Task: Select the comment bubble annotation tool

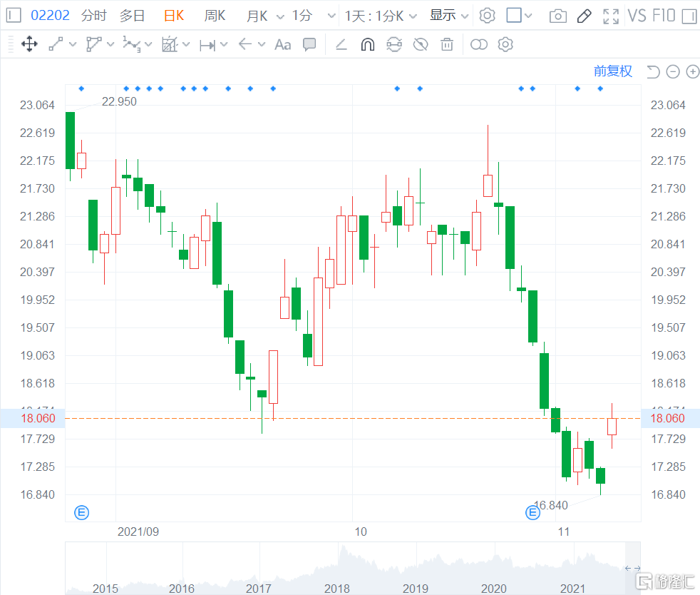Action: click(309, 45)
